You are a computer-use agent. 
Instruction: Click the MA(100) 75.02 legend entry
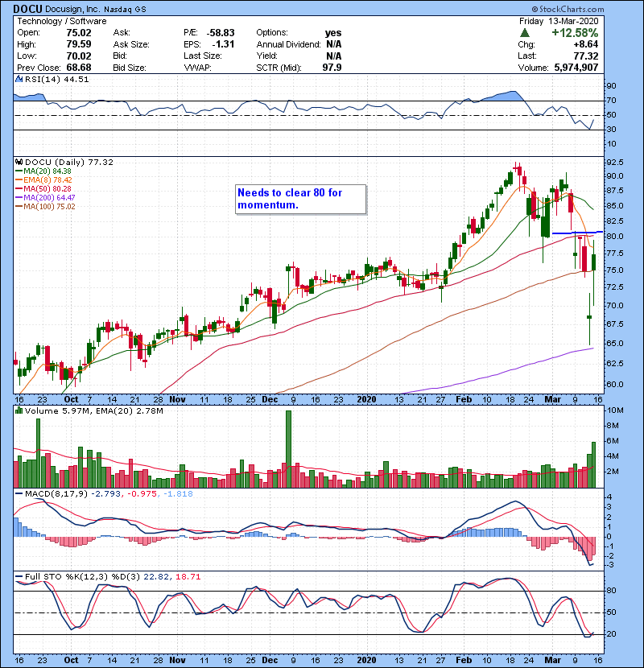coord(45,207)
